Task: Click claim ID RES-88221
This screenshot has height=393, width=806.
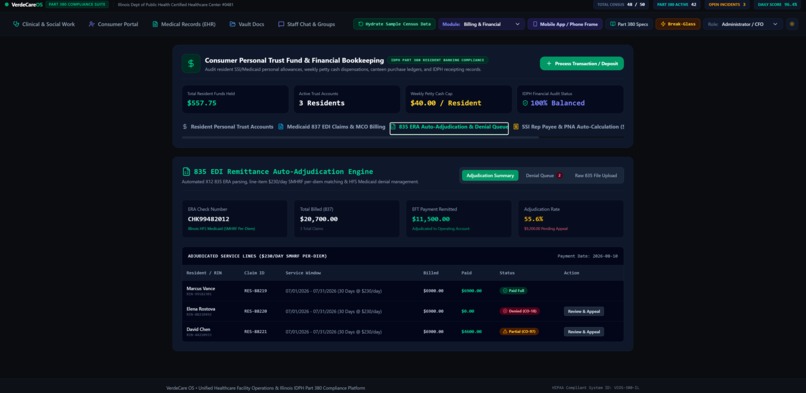Action: [255, 331]
